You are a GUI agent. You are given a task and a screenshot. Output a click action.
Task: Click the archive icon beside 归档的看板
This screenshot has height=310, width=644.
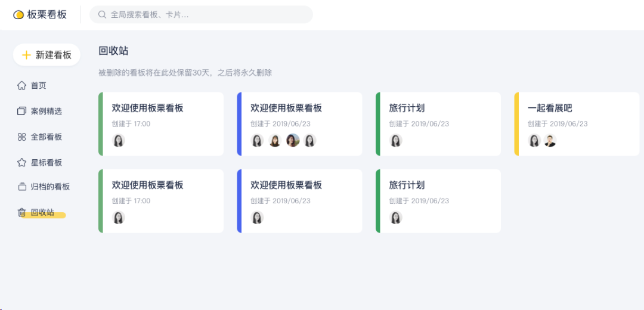[x=22, y=187]
